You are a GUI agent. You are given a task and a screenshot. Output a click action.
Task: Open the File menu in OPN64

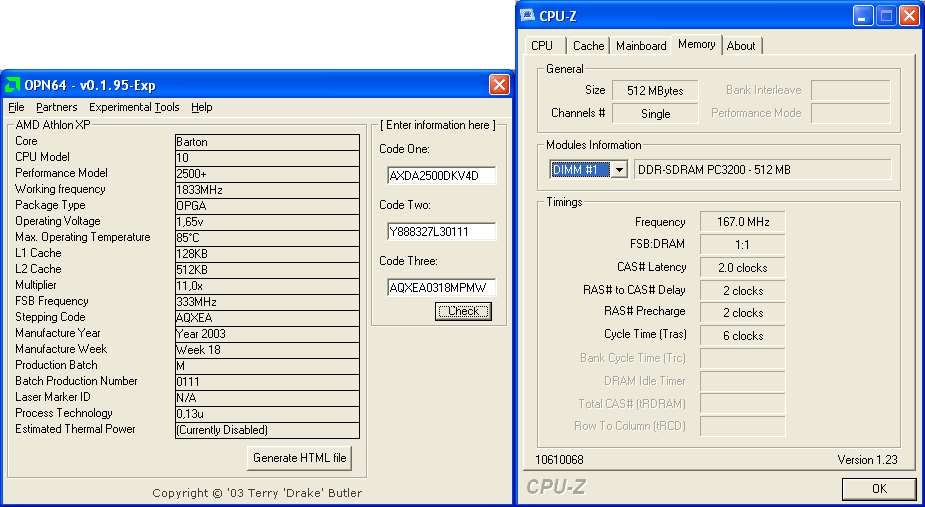17,107
